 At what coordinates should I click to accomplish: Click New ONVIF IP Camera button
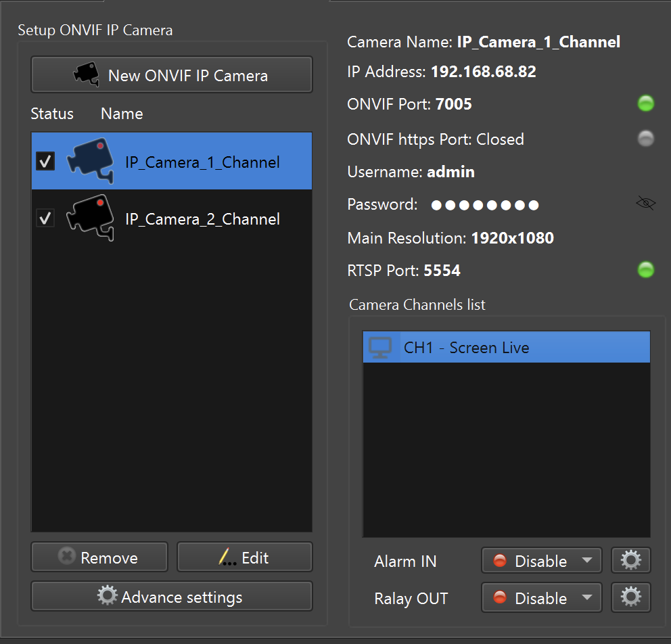[x=171, y=75]
